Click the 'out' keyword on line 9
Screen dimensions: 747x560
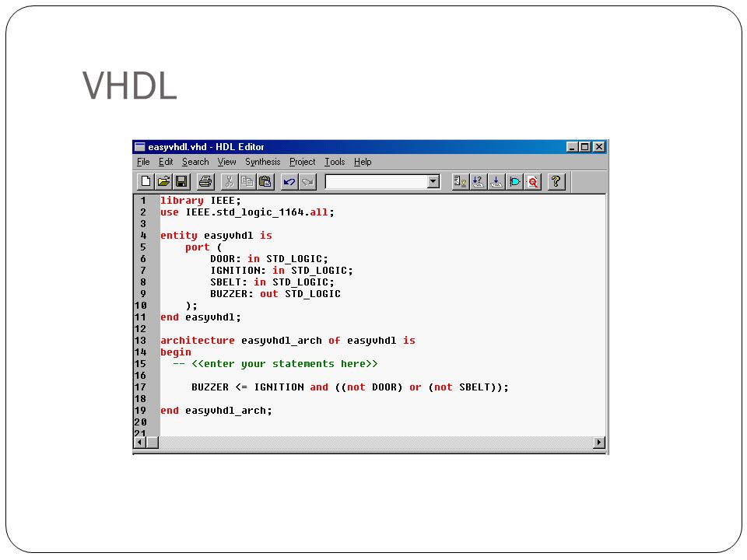coord(269,294)
